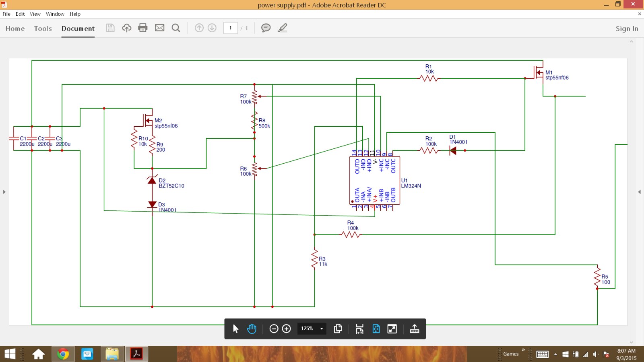Enable the arrow selection tool
The width and height of the screenshot is (644, 362).
click(x=236, y=329)
